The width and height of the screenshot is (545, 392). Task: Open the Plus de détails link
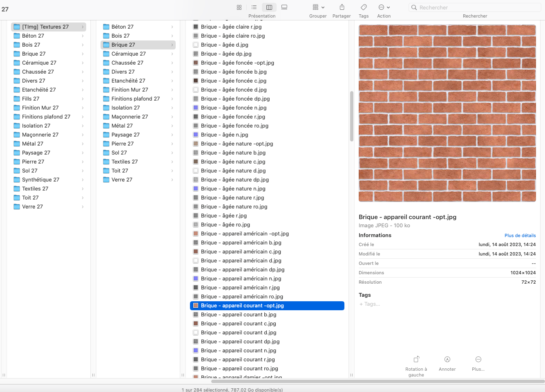pos(520,235)
